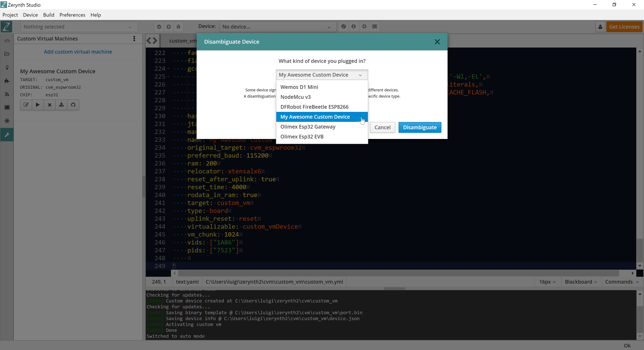
Task: Click the Disambiguate button
Action: [x=420, y=127]
